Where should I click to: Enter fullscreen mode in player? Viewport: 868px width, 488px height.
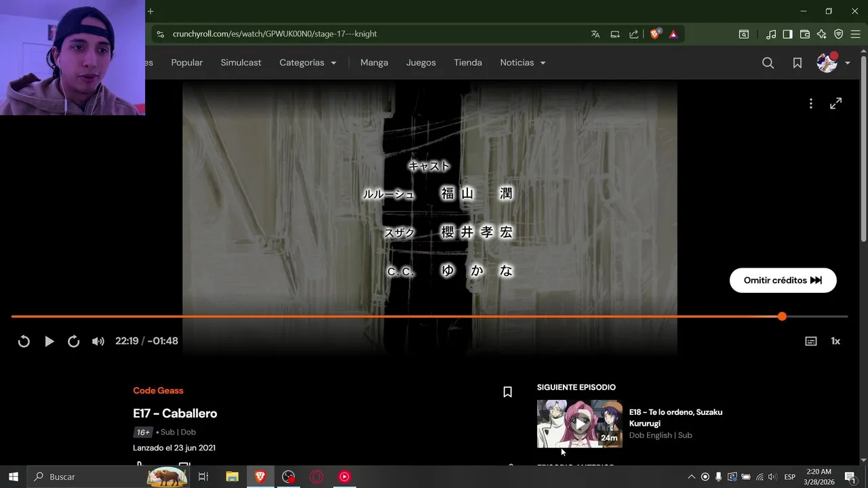coord(836,104)
